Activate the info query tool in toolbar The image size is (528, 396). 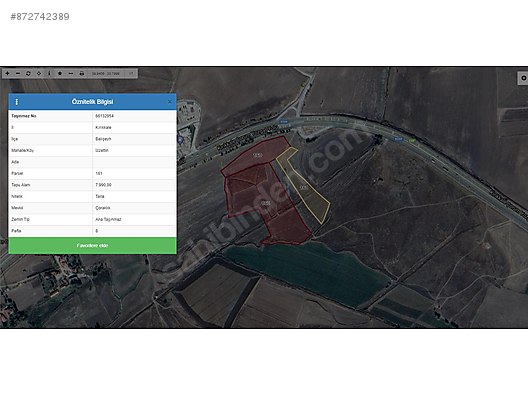pyautogui.click(x=49, y=73)
